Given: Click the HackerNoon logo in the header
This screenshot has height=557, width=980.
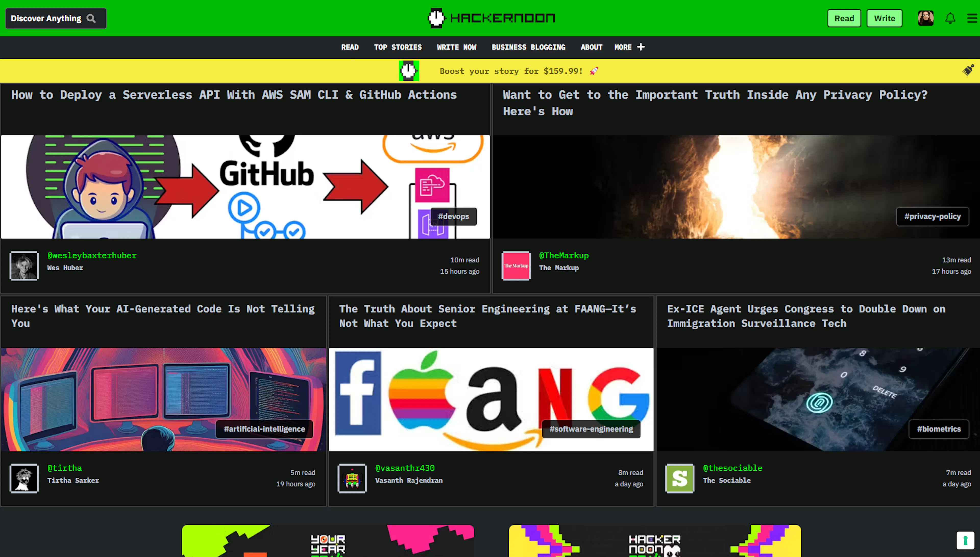Looking at the screenshot, I should (x=491, y=18).
